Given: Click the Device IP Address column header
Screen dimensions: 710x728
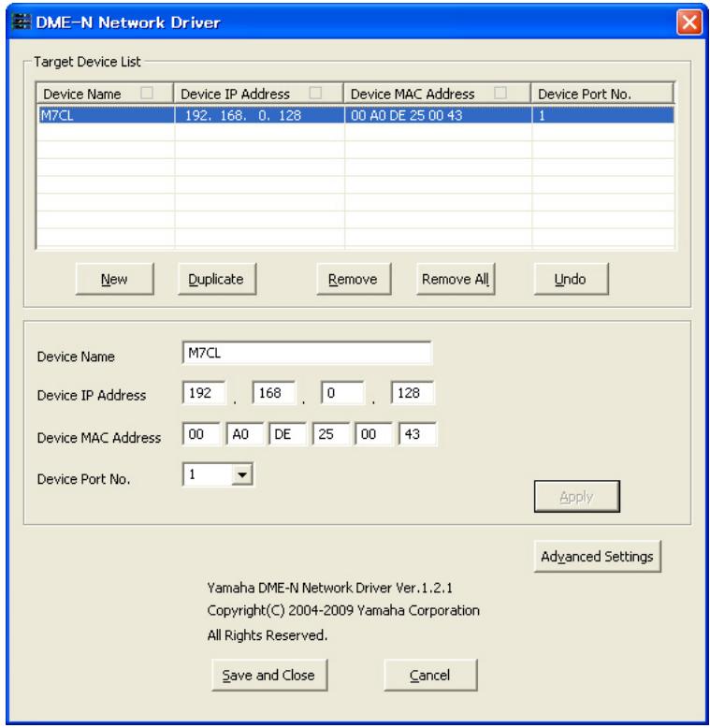Looking at the screenshot, I should 258,94.
